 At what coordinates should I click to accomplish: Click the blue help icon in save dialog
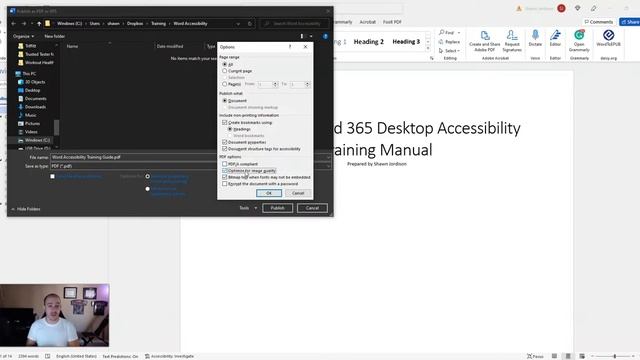pos(325,36)
